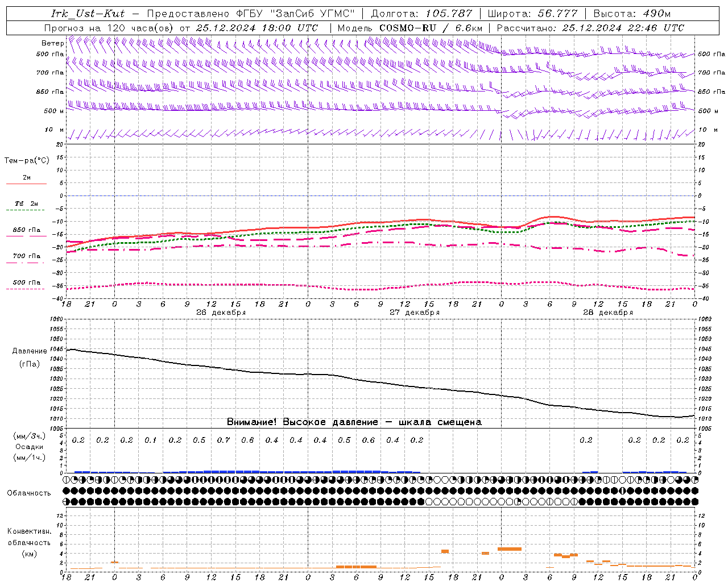The height and width of the screenshot is (582, 728).
Task: Select the elevation text Высота: 490м
Action: coord(632,14)
